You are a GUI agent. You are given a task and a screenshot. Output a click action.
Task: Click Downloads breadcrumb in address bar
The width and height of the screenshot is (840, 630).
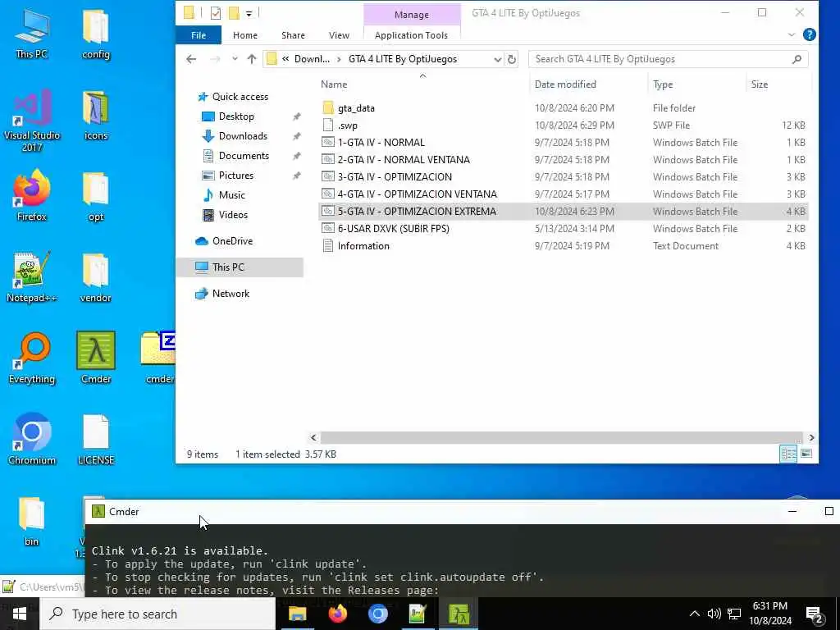tap(312, 59)
